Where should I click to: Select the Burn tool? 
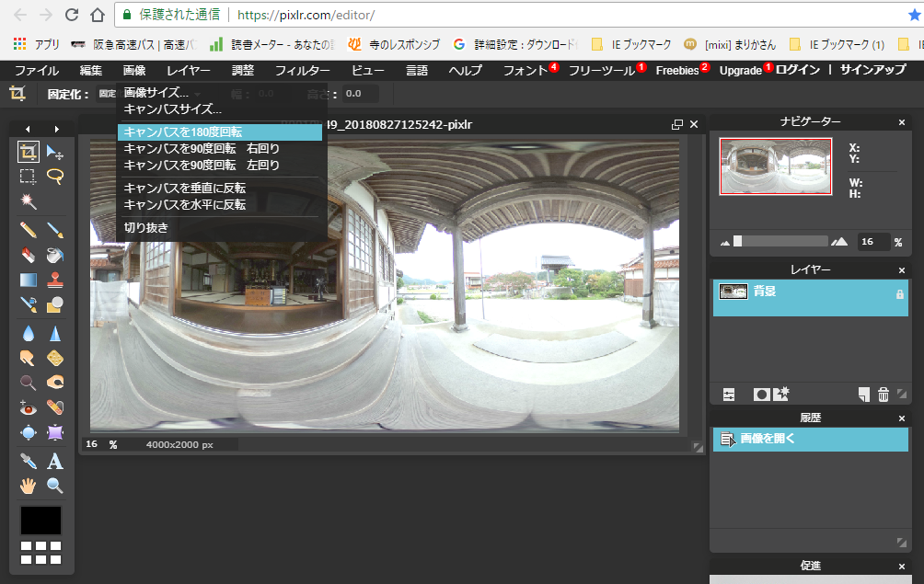[55, 383]
